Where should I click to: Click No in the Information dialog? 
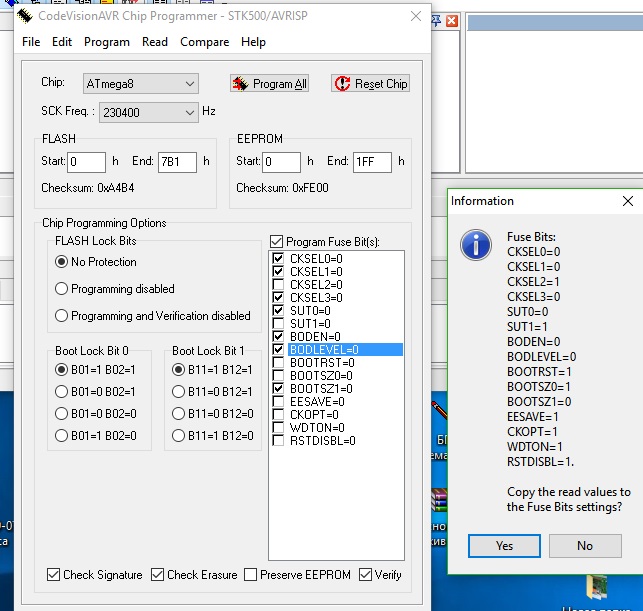tap(585, 546)
